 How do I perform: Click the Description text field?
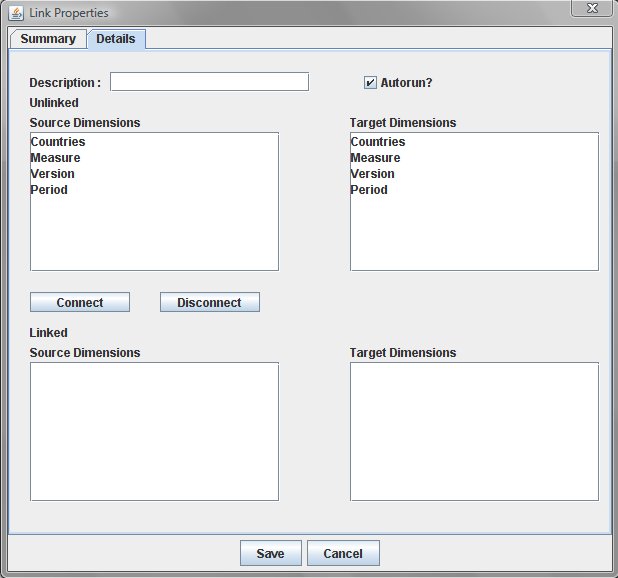209,82
